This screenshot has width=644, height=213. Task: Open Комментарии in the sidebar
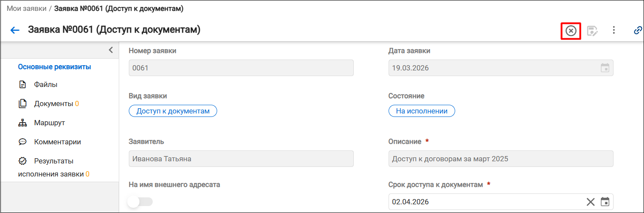pos(49,142)
